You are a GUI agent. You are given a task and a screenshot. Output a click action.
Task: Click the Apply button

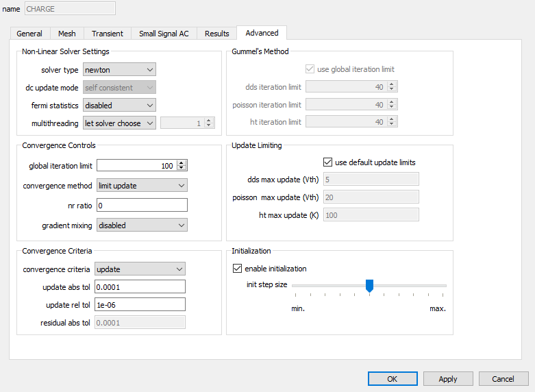448,379
